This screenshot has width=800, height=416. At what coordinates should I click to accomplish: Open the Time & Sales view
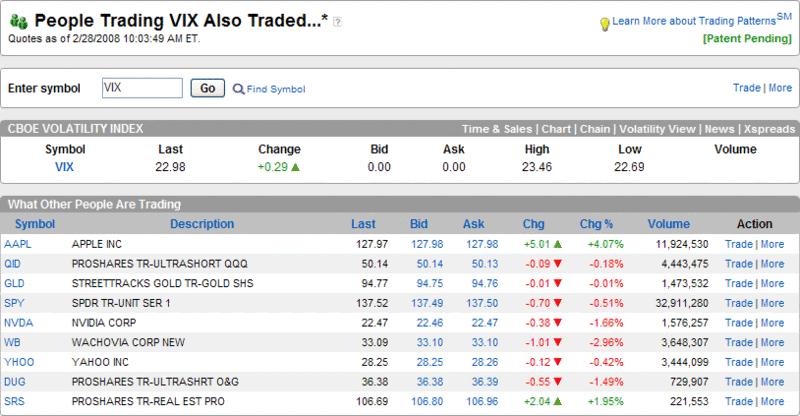[x=497, y=129]
